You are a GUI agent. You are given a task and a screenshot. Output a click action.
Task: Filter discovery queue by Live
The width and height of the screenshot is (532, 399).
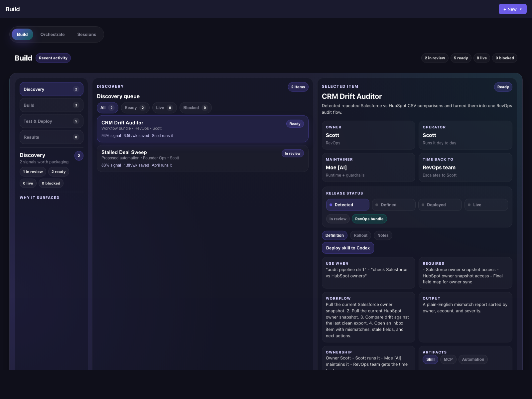[x=164, y=108]
